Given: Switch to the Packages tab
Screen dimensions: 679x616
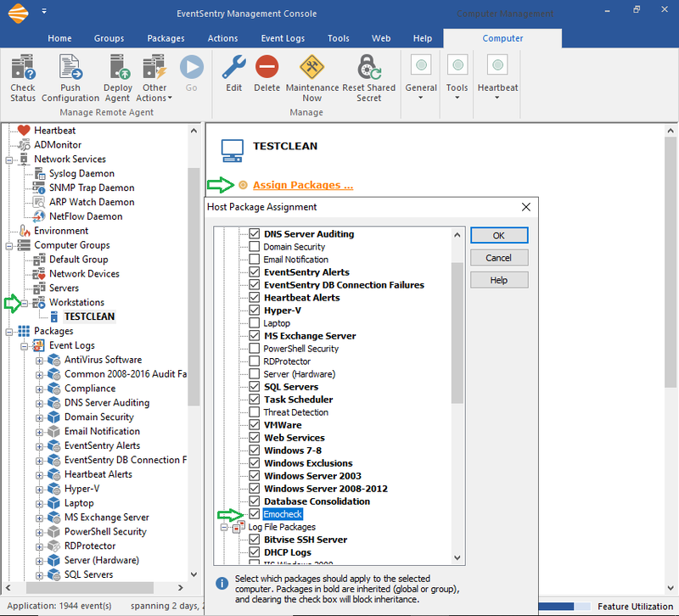Looking at the screenshot, I should pos(166,38).
